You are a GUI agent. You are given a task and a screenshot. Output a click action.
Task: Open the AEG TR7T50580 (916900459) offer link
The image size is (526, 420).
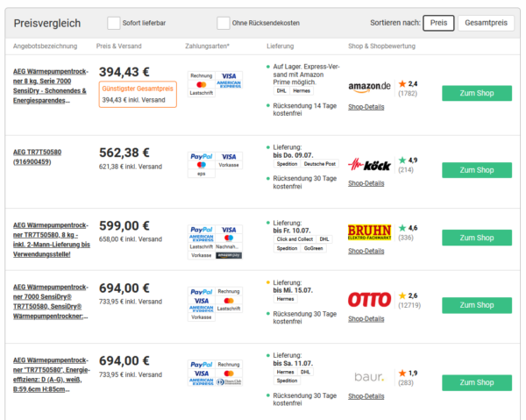(37, 157)
